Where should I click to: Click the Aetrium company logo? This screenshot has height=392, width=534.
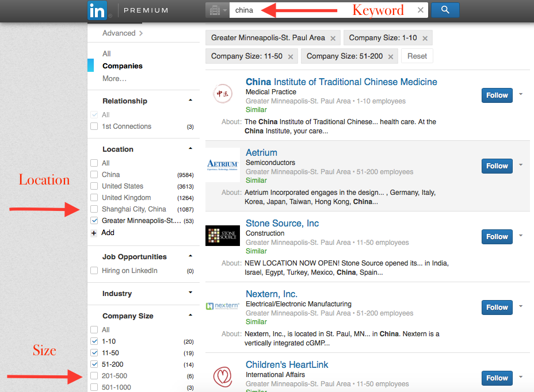tap(223, 163)
